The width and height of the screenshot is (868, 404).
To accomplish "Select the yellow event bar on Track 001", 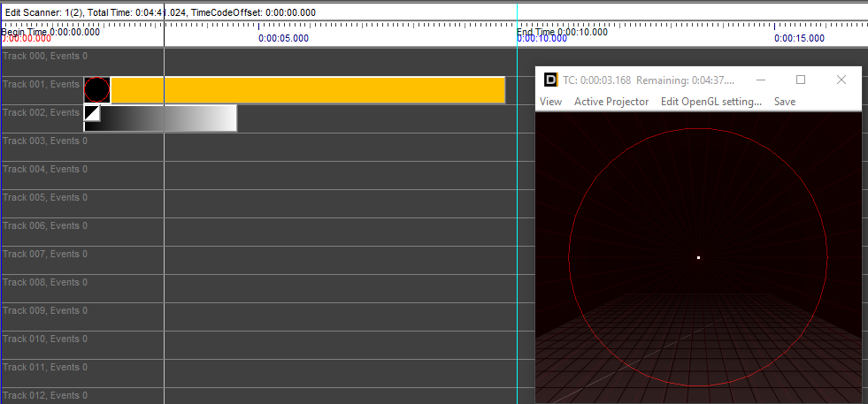I will point(307,90).
